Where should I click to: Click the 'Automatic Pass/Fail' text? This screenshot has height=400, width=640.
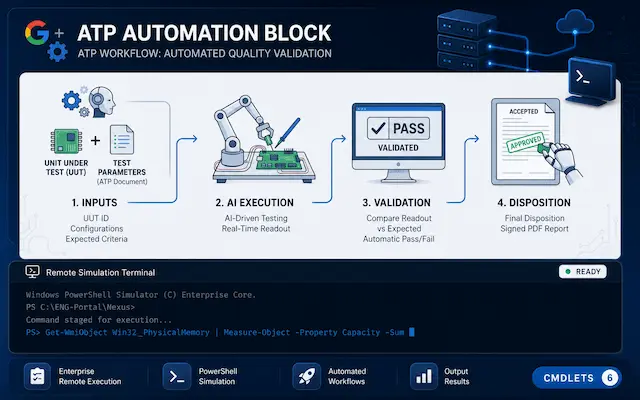pyautogui.click(x=398, y=239)
